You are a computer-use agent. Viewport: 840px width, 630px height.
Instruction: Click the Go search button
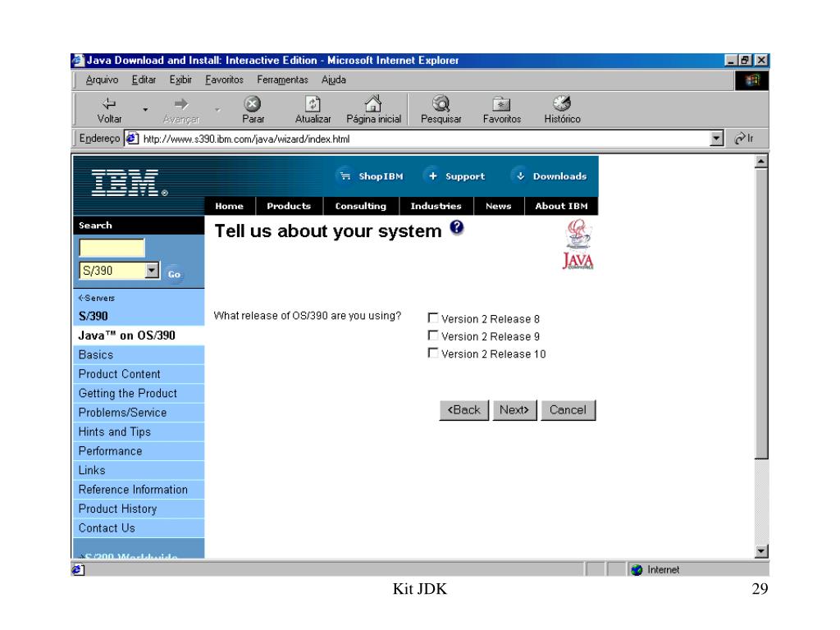[174, 274]
